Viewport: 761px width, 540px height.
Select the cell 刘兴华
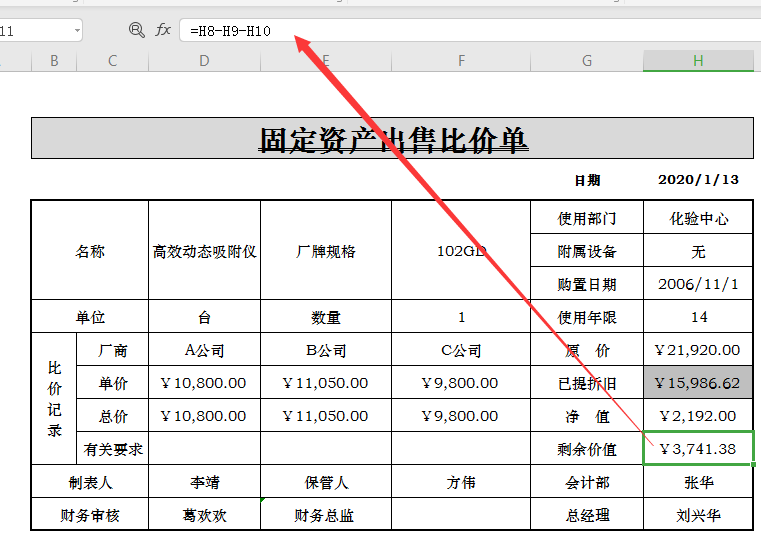pos(698,514)
